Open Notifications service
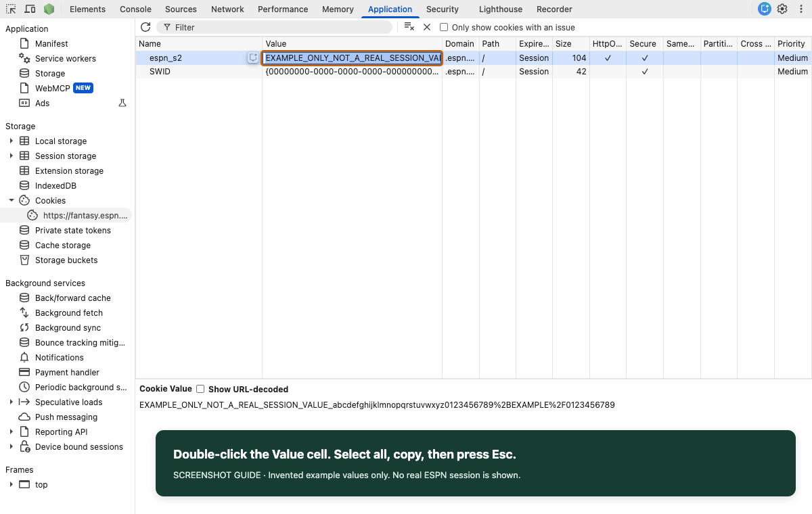Screen dimensions: 812x514 [60, 357]
